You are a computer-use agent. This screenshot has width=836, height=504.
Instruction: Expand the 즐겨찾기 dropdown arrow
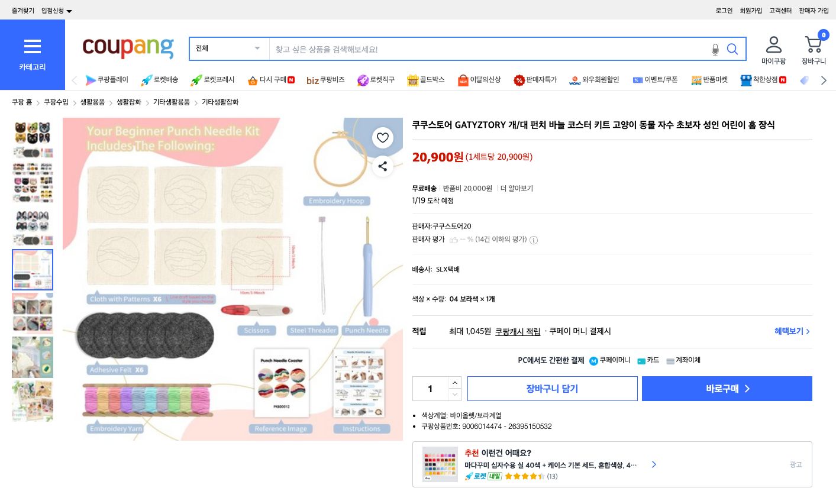point(69,11)
